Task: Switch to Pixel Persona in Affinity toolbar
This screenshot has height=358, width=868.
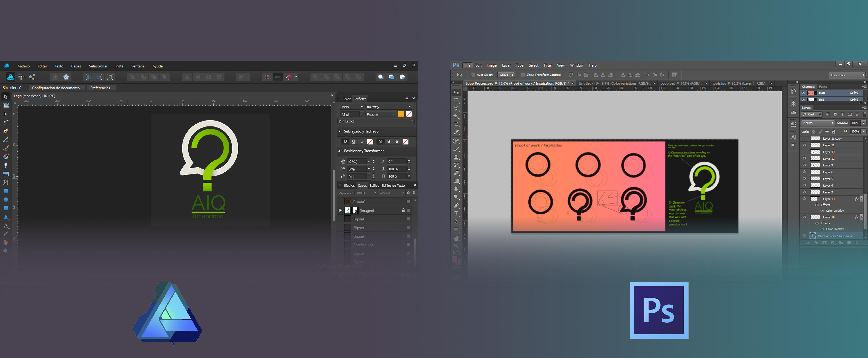Action: [x=21, y=77]
